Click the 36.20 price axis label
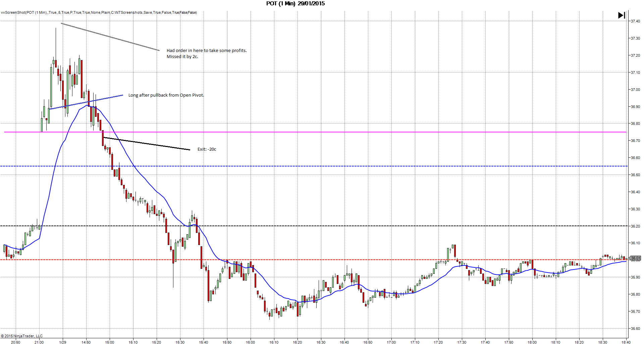The image size is (644, 347). click(x=635, y=227)
